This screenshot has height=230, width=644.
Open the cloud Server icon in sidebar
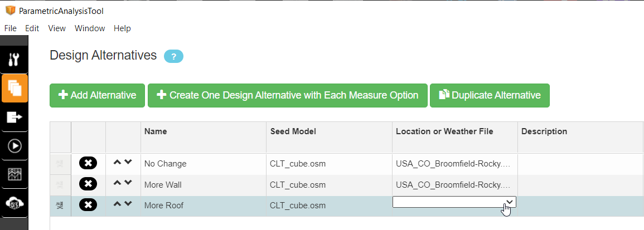14,204
